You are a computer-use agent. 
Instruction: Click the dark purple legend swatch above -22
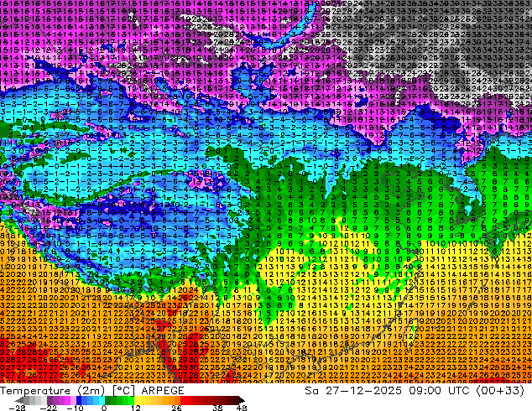coord(50,400)
